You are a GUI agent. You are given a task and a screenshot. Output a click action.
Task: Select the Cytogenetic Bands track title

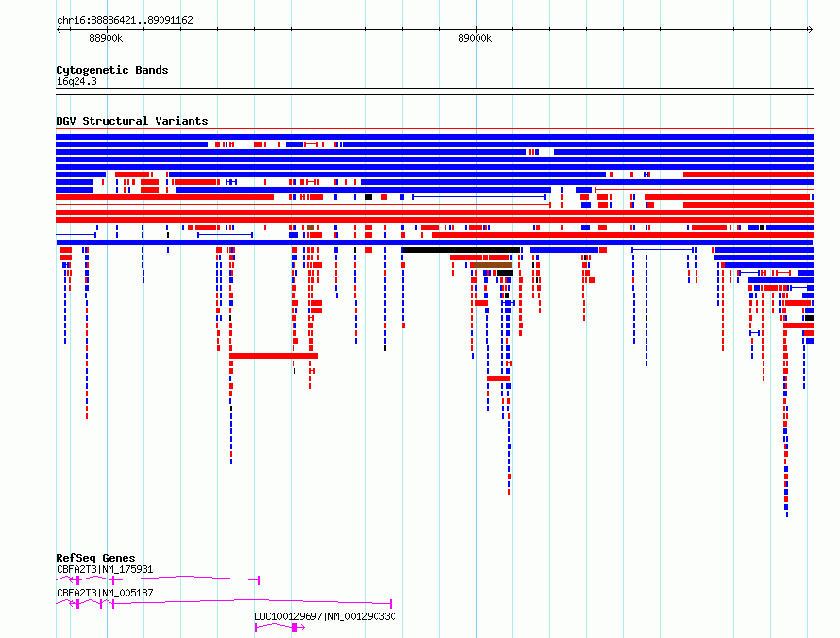tap(112, 70)
